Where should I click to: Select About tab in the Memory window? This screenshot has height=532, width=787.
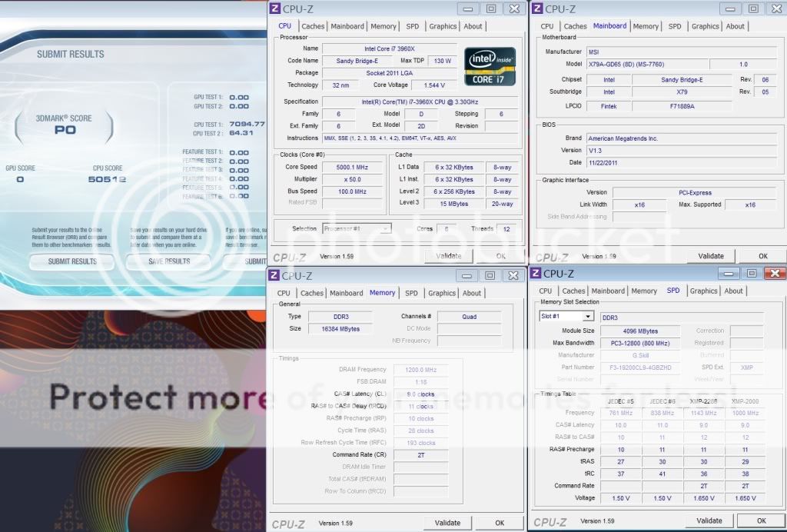coord(472,293)
